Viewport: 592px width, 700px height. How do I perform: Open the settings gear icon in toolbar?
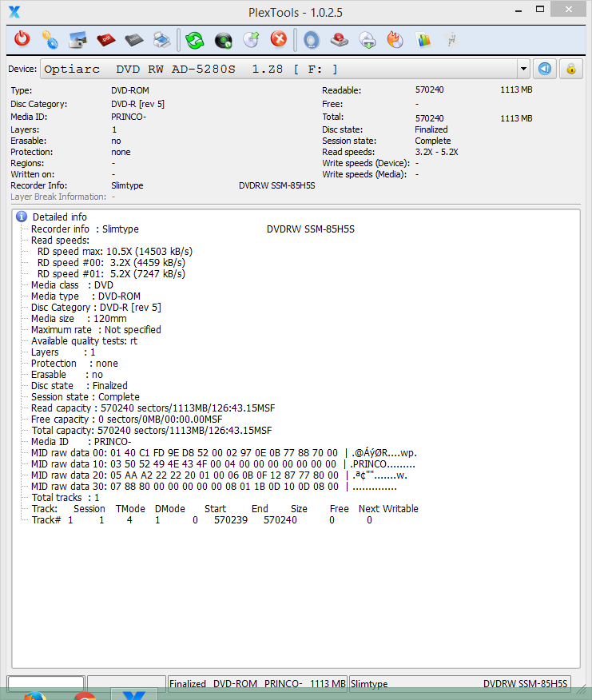click(x=50, y=40)
